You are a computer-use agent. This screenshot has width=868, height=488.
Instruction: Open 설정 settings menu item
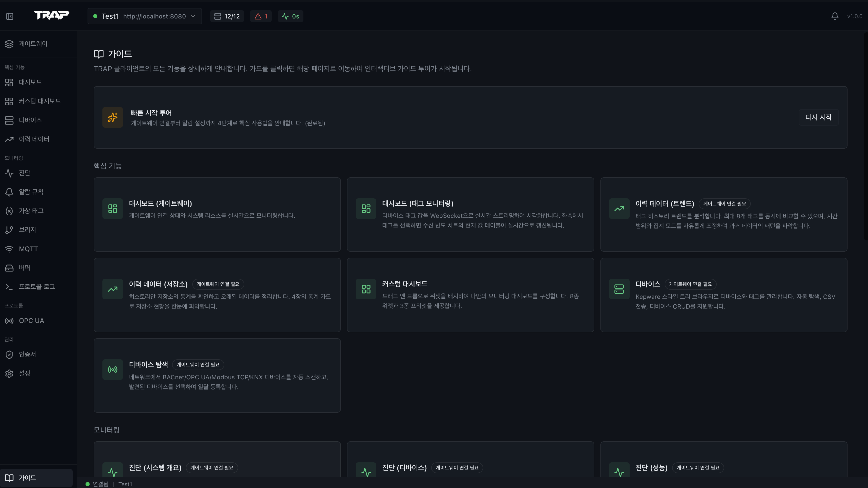pyautogui.click(x=24, y=373)
